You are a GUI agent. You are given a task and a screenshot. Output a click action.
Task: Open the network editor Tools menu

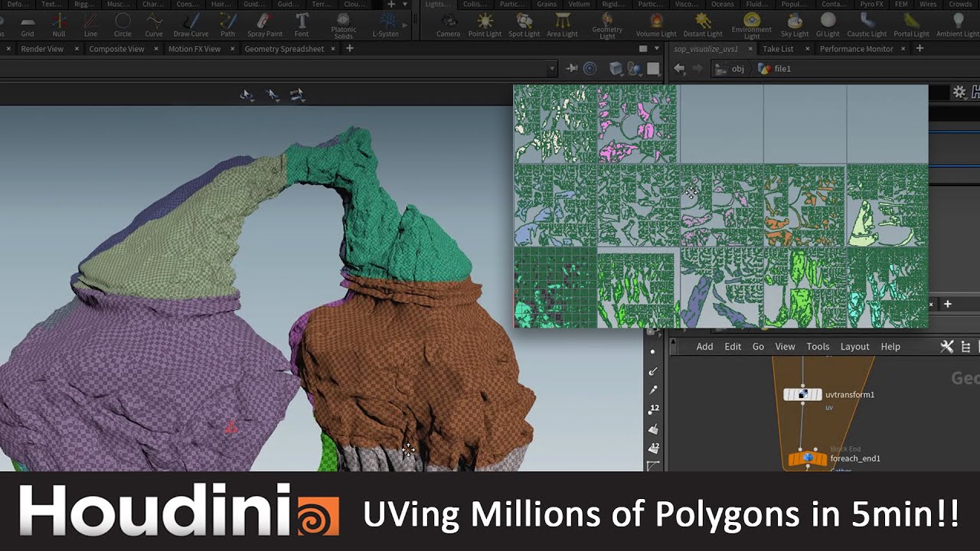point(818,347)
